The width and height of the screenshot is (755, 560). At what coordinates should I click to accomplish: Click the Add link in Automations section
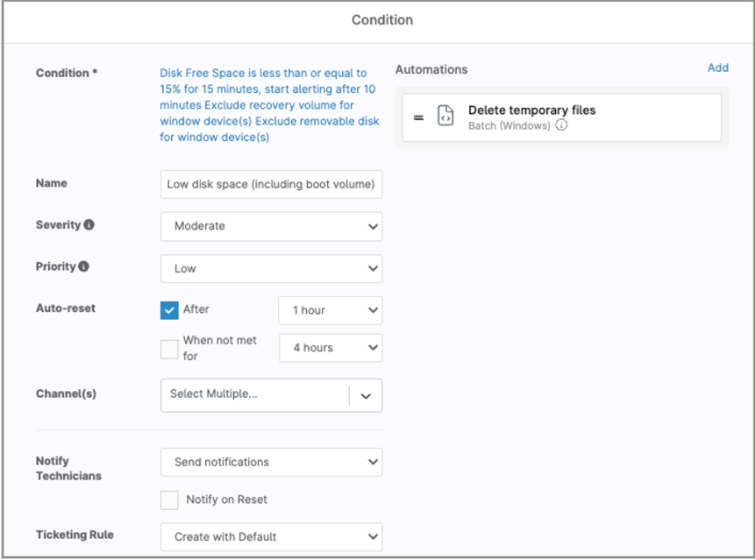click(x=718, y=68)
